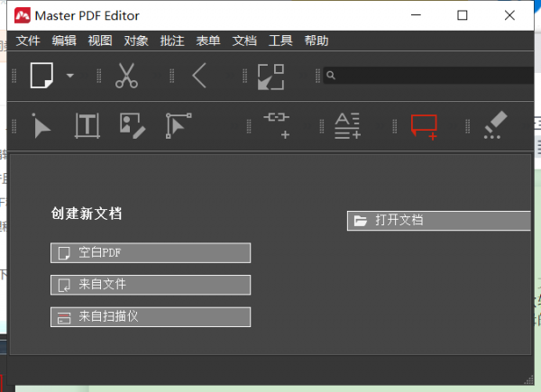Click the Master PDF Editor logo icon
This screenshot has height=392, width=541.
tap(22, 15)
